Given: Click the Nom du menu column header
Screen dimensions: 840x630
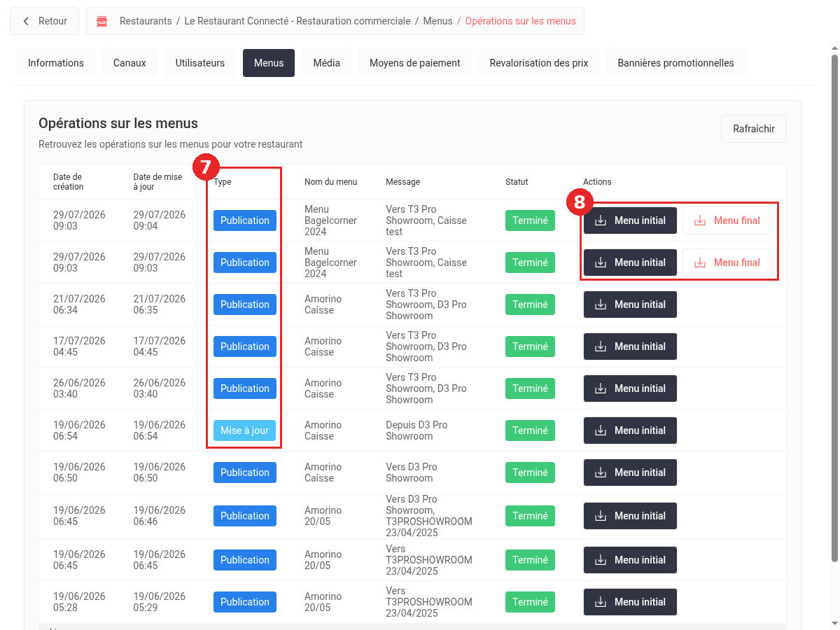Looking at the screenshot, I should click(x=330, y=182).
